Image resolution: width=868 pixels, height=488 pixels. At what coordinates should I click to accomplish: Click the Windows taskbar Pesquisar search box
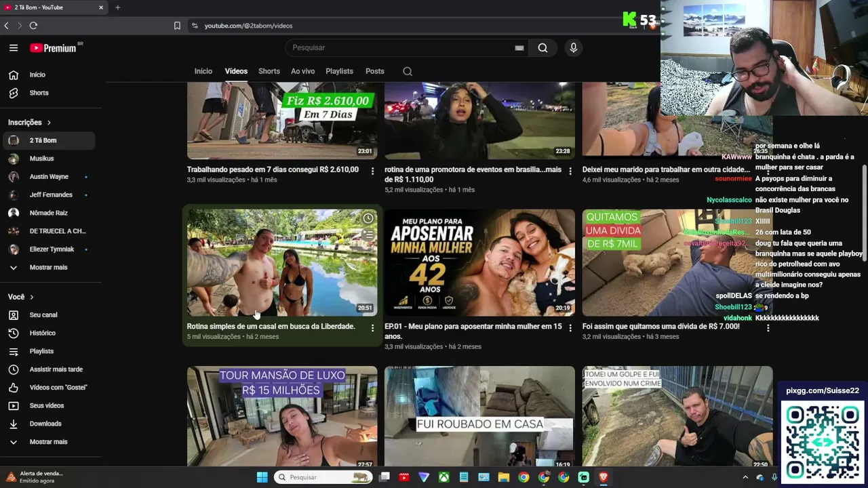pyautogui.click(x=324, y=477)
